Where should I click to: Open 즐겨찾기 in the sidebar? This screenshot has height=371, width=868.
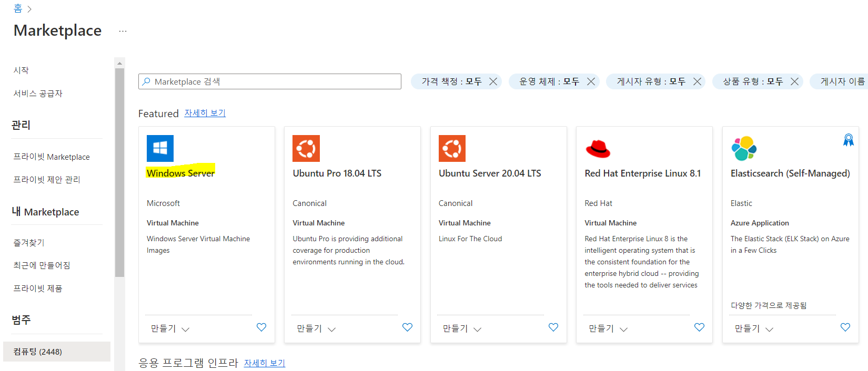[29, 243]
